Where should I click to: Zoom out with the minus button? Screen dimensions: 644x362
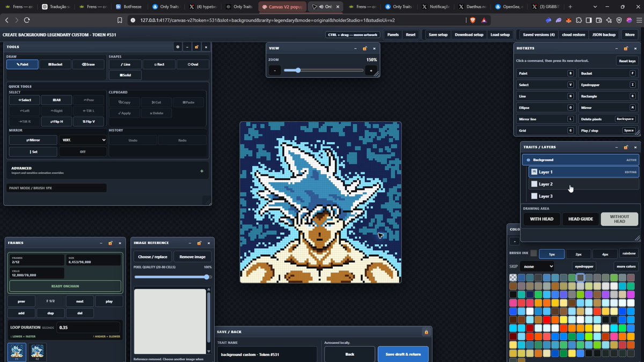tap(275, 70)
